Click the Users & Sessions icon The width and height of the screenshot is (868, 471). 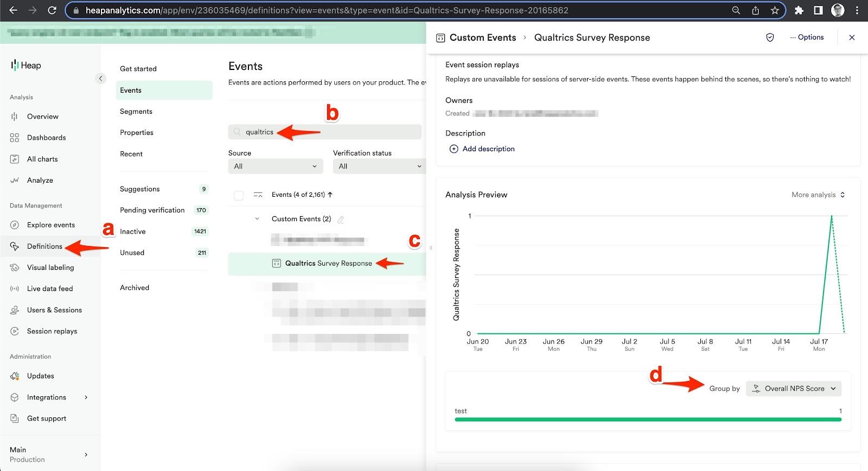(15, 310)
